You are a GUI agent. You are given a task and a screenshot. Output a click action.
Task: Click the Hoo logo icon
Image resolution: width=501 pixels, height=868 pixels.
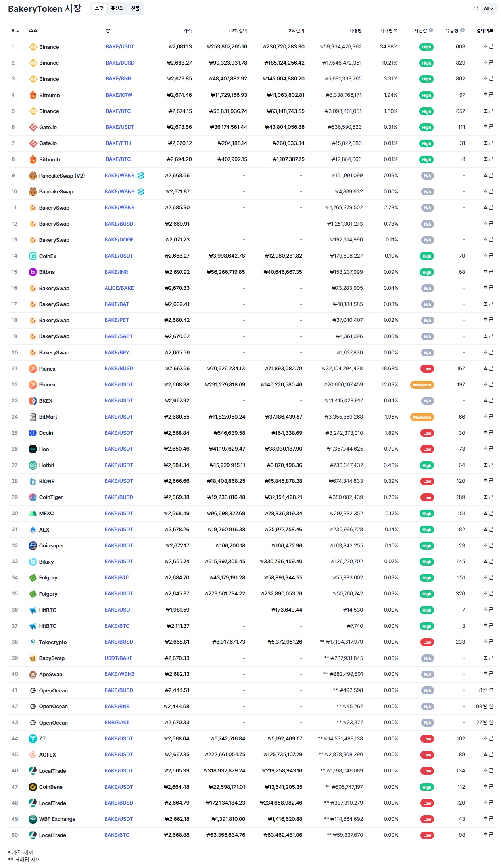coord(33,449)
